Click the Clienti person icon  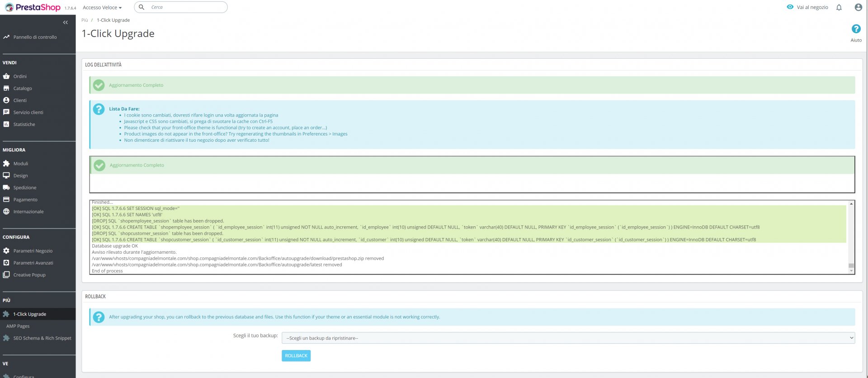6,100
